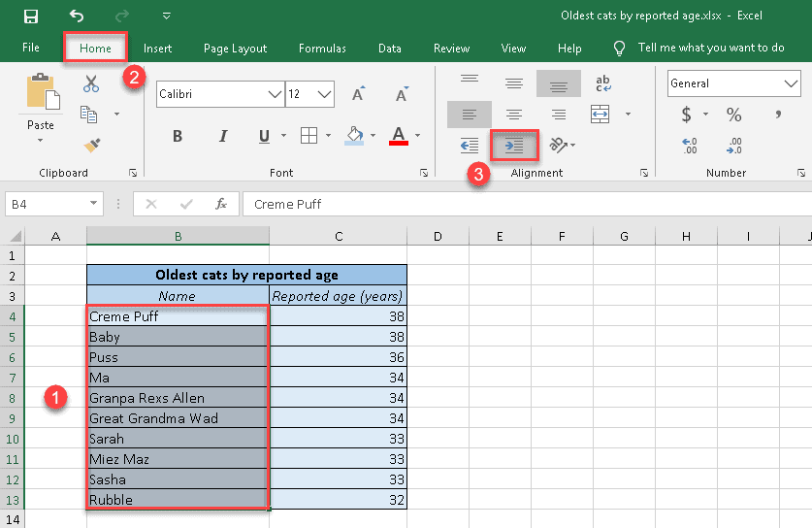This screenshot has width=812, height=528.
Task: Switch to the Page Layout tab
Action: pos(235,49)
